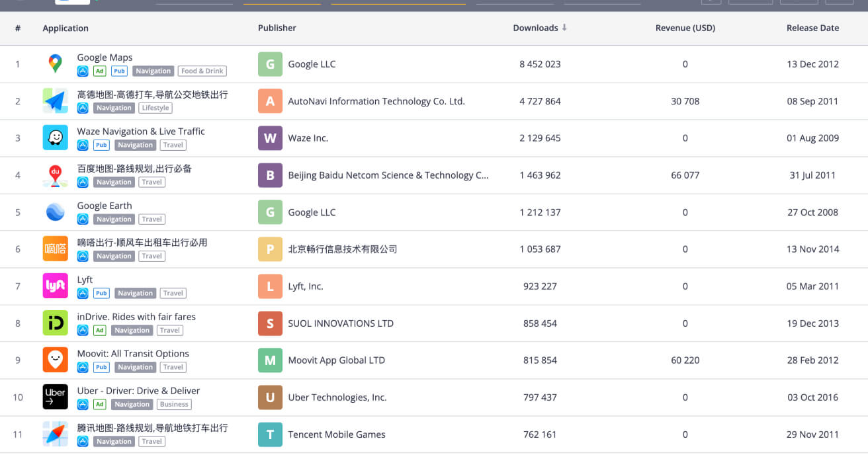Viewport: 868px width, 455px height.
Task: Select the Google Earth globe icon
Action: (55, 212)
